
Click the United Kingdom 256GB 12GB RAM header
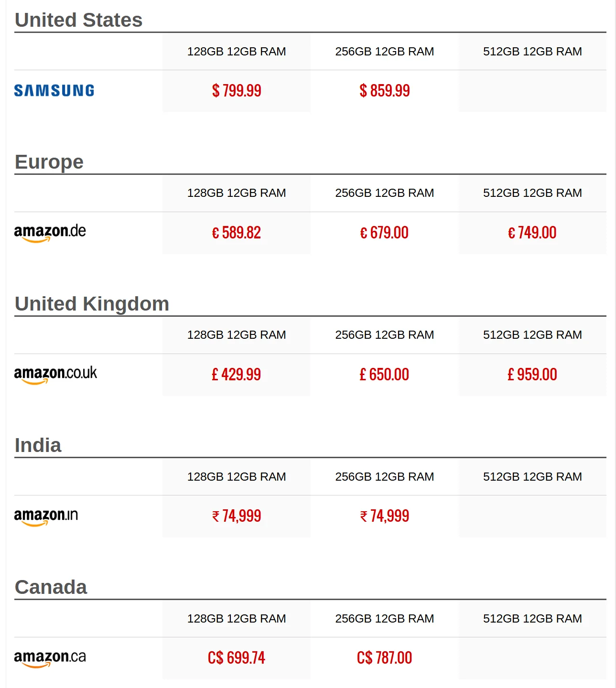point(385,335)
